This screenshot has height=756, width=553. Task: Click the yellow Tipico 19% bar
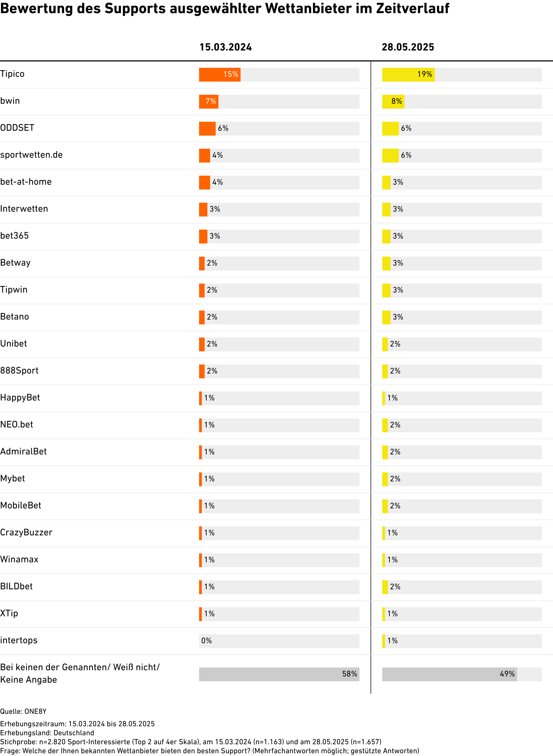(x=408, y=75)
